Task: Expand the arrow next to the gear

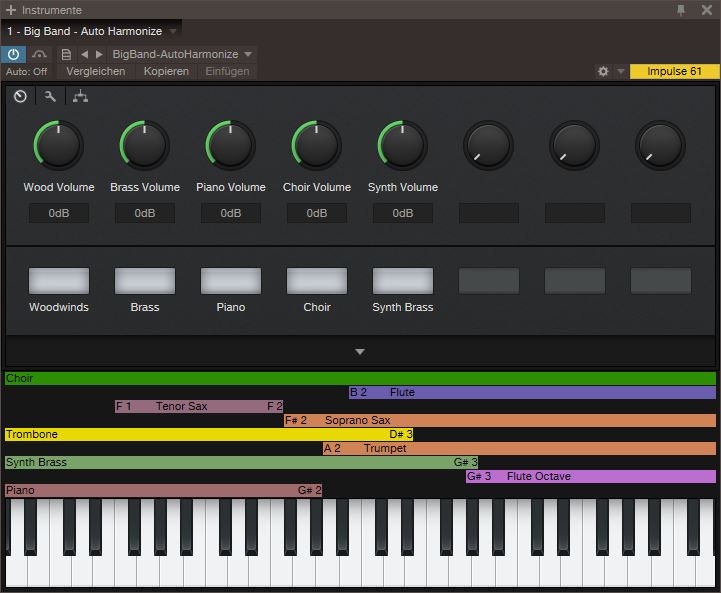Action: tap(620, 71)
